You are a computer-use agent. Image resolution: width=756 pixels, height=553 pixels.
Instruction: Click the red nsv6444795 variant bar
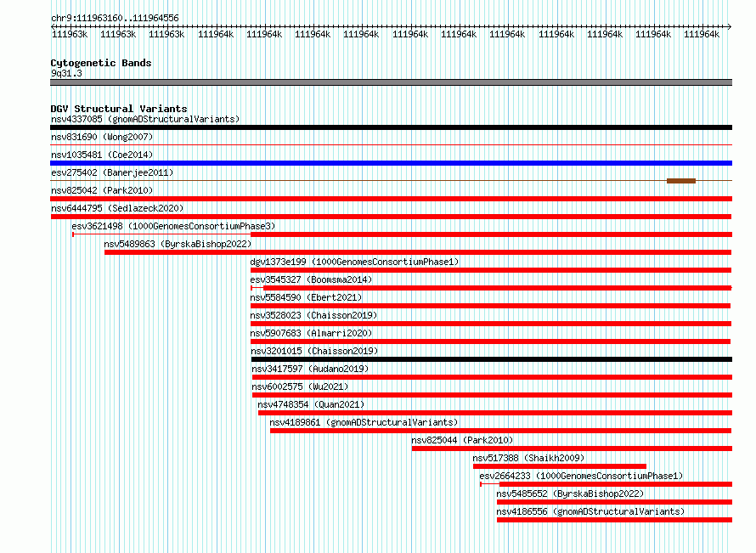pyautogui.click(x=391, y=217)
